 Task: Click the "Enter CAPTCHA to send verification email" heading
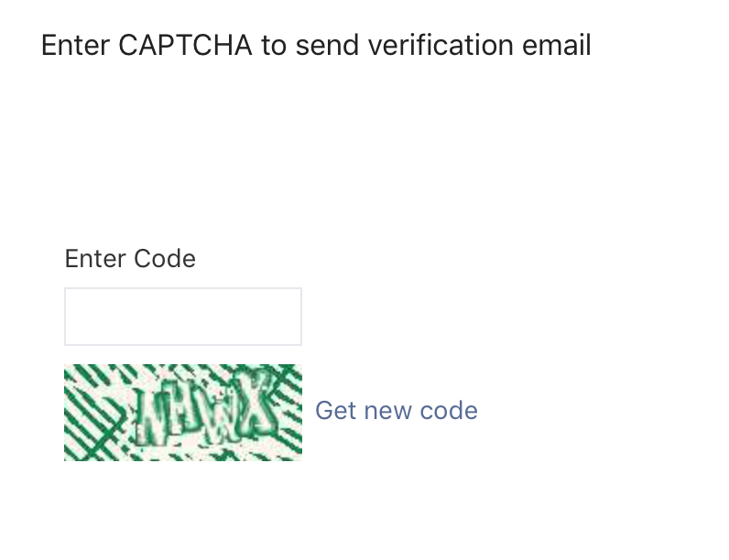coord(316,45)
